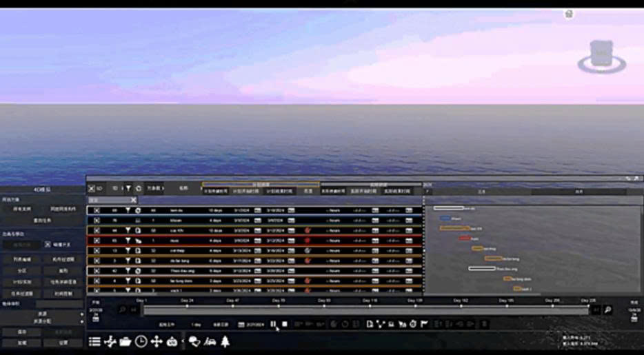The image size is (644, 355).
Task: Open actual start calendar in Thao dau ong row
Action: click(375, 271)
